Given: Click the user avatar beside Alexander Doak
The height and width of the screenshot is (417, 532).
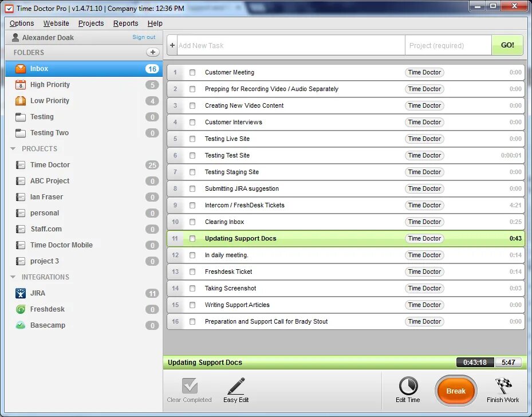Looking at the screenshot, I should coord(15,37).
